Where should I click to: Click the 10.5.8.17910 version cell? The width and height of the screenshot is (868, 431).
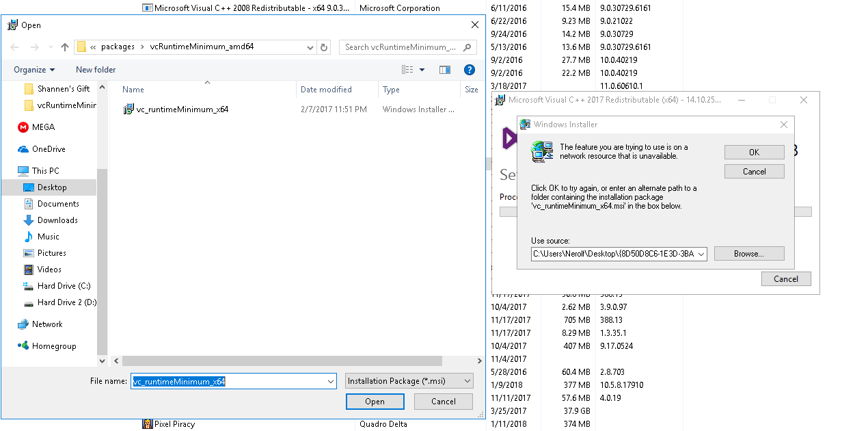click(x=621, y=385)
